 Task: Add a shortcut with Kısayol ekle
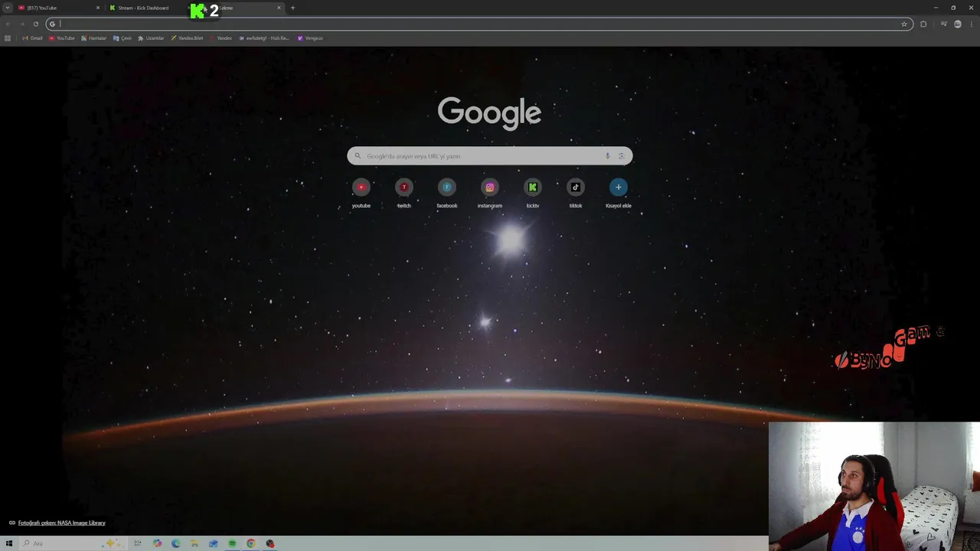[x=618, y=193]
